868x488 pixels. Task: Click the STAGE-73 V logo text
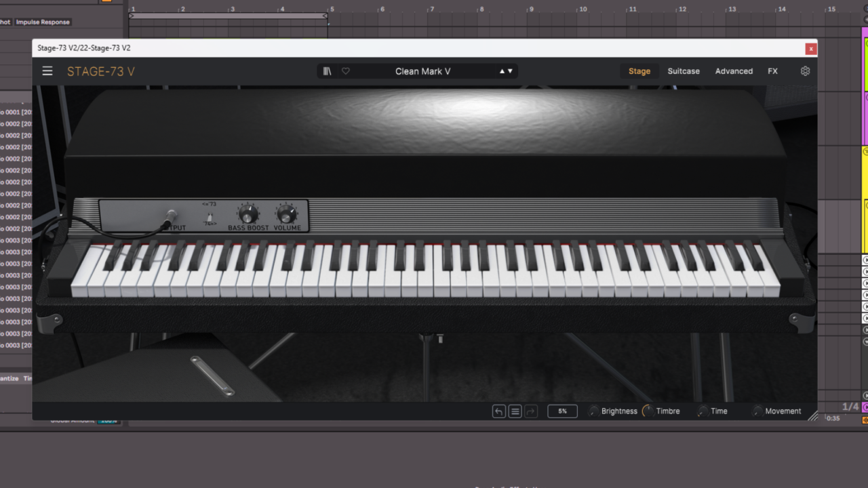click(101, 71)
